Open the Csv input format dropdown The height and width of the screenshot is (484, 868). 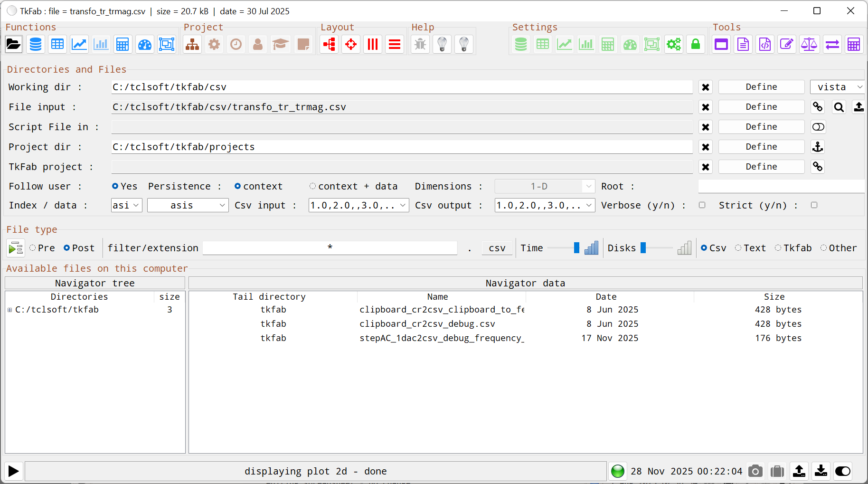pyautogui.click(x=359, y=205)
